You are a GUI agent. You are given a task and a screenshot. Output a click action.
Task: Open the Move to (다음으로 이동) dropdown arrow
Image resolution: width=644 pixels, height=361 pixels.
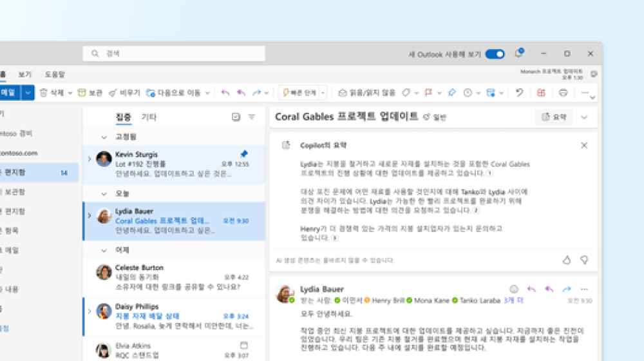pyautogui.click(x=207, y=93)
